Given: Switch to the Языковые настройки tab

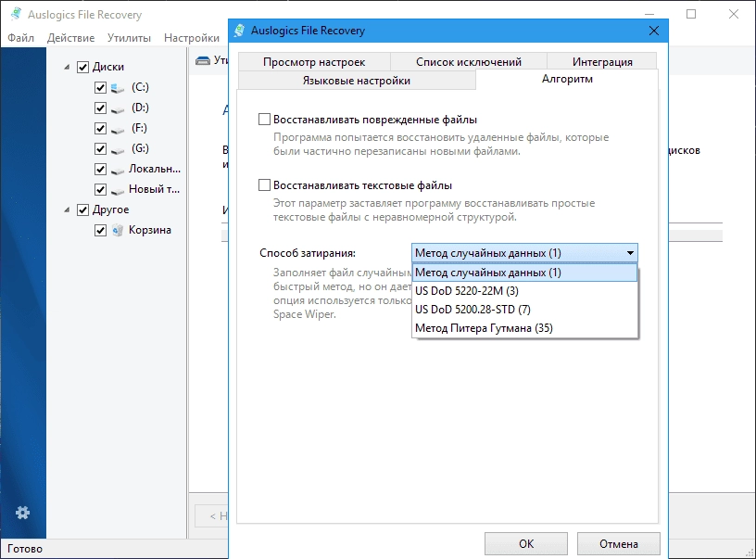Looking at the screenshot, I should 357,80.
